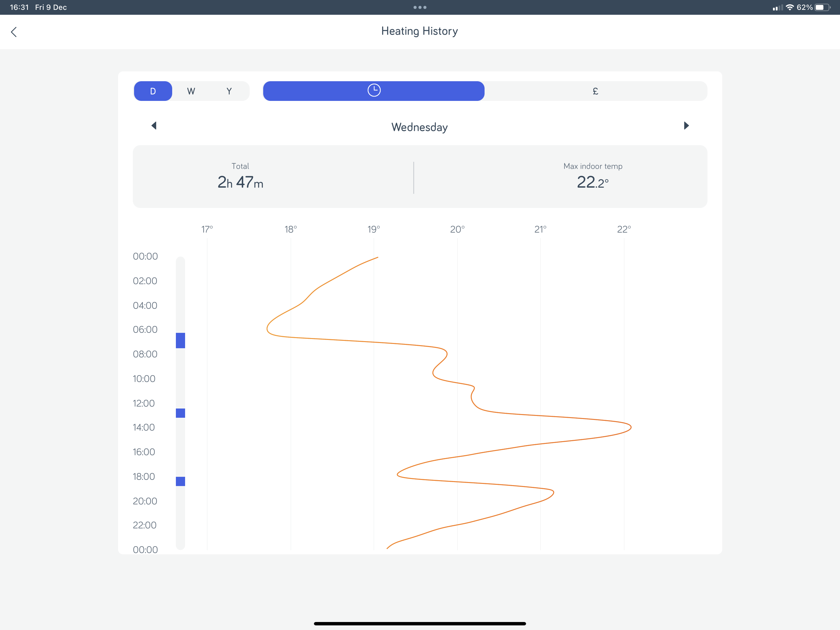Tap the 08:00 time label
The width and height of the screenshot is (840, 630).
point(145,354)
